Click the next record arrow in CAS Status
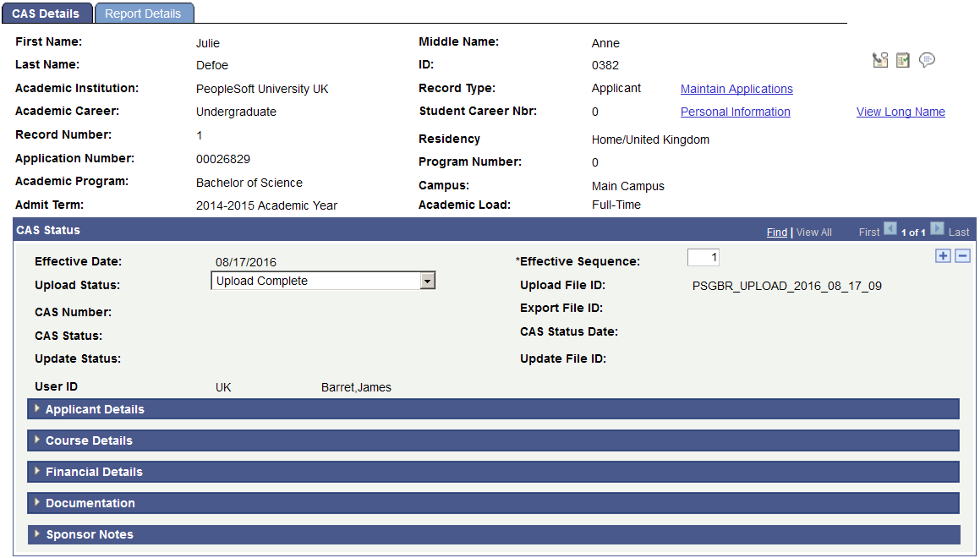The width and height of the screenshot is (980, 558). click(x=937, y=228)
